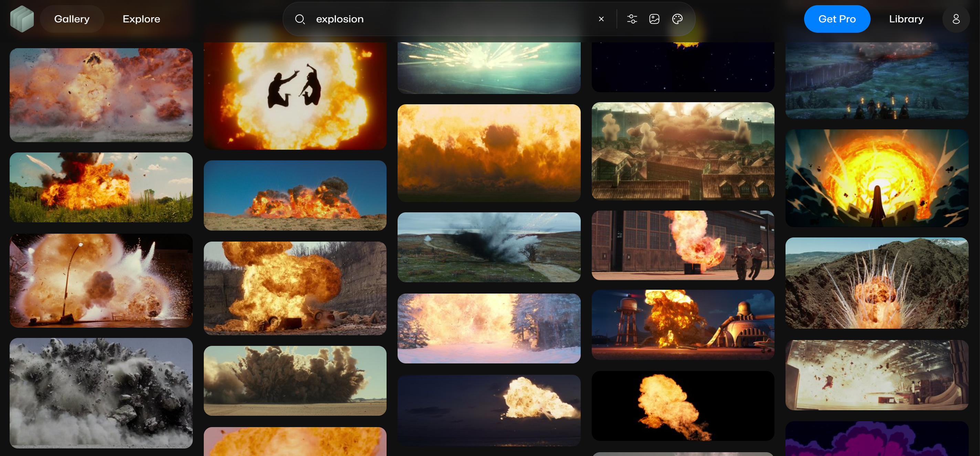Viewport: 980px width, 456px height.
Task: Click the magnifying glass search icon
Action: click(x=300, y=19)
